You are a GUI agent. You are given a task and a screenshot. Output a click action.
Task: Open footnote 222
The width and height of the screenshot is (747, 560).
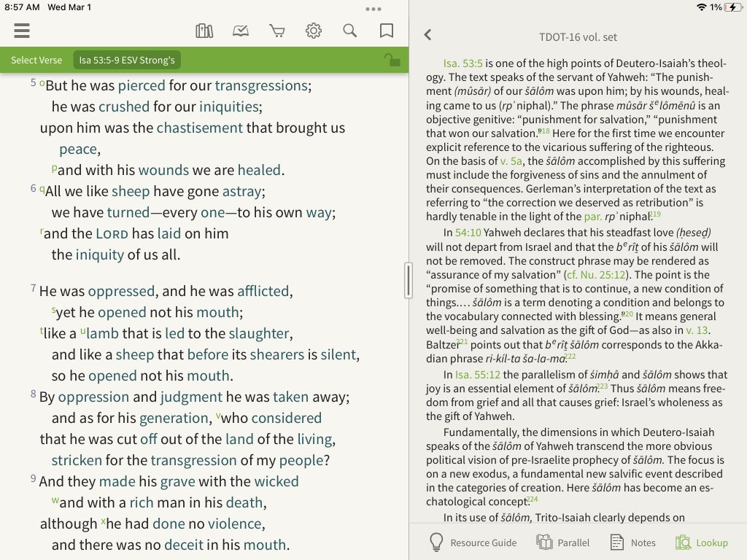570,356
